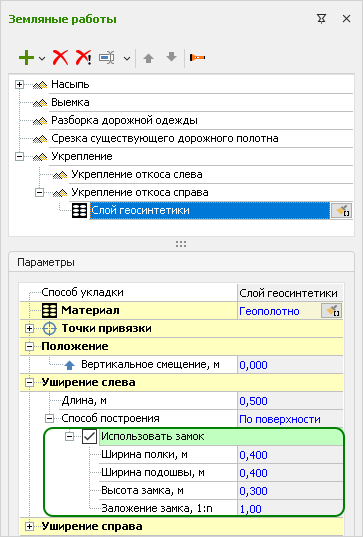Collapse the Укрепление tree node

[x=20, y=157]
